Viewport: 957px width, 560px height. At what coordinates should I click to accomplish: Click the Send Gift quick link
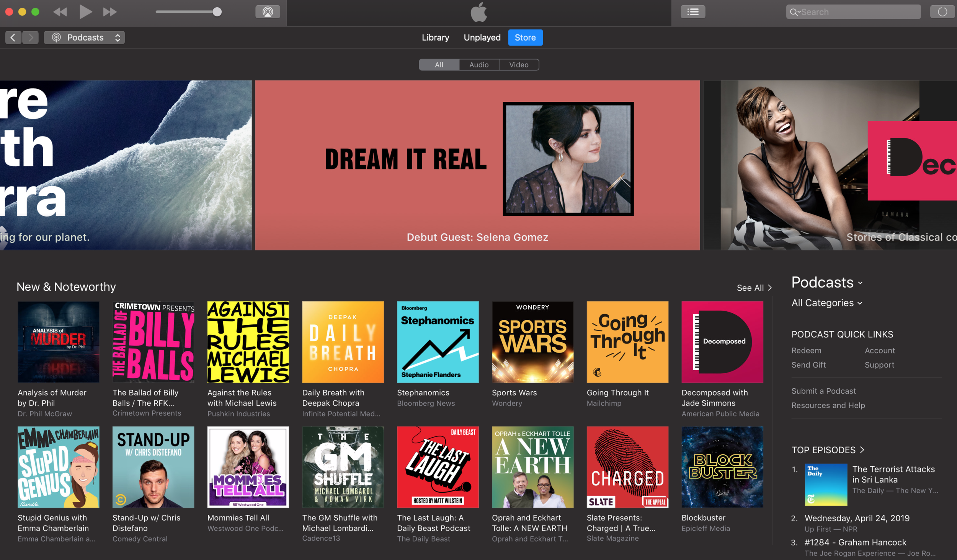808,365
